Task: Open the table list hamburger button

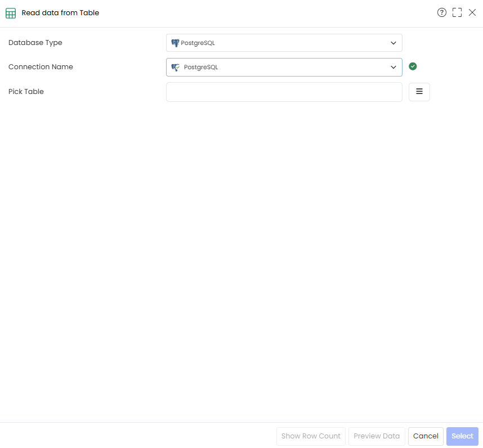Action: (419, 92)
